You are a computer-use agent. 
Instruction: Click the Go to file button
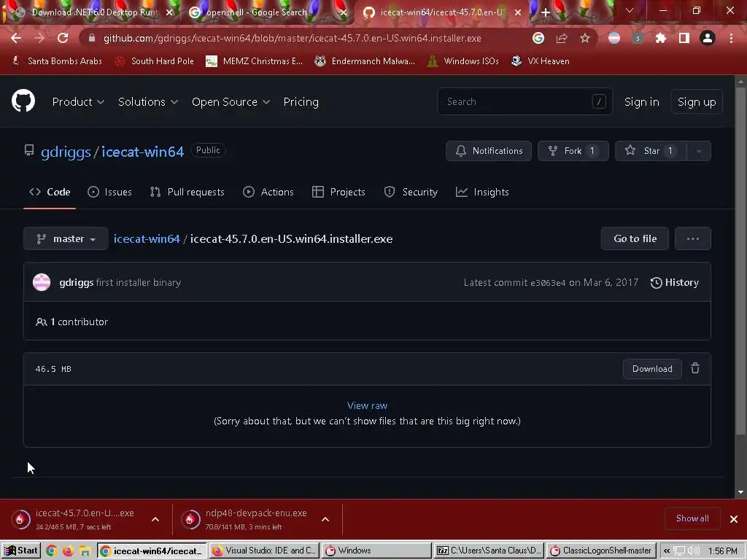tap(635, 238)
